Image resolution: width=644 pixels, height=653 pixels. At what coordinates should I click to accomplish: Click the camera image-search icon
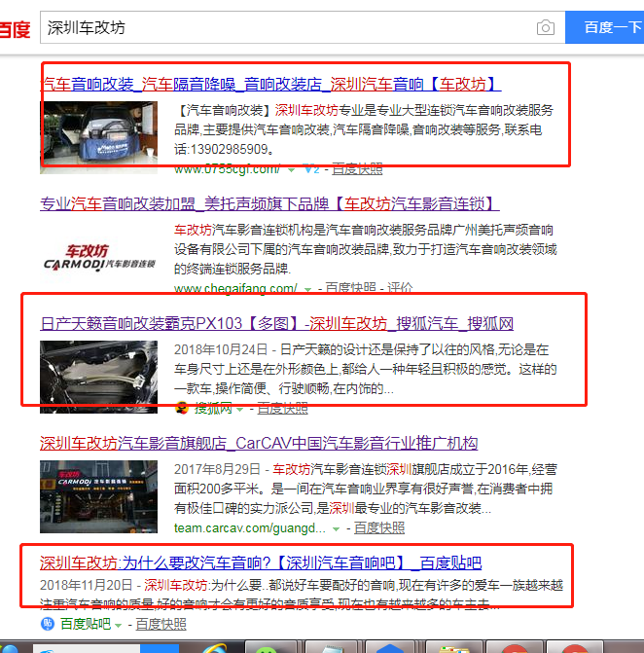(x=546, y=27)
